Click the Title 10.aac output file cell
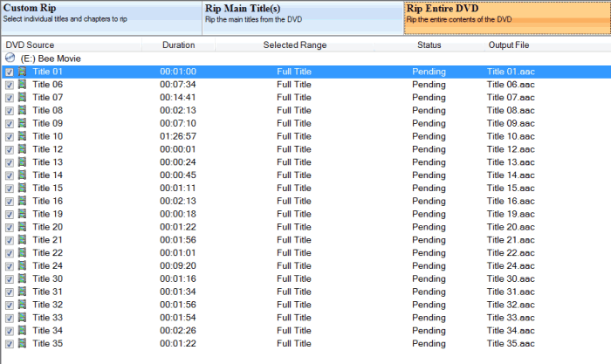 point(510,136)
